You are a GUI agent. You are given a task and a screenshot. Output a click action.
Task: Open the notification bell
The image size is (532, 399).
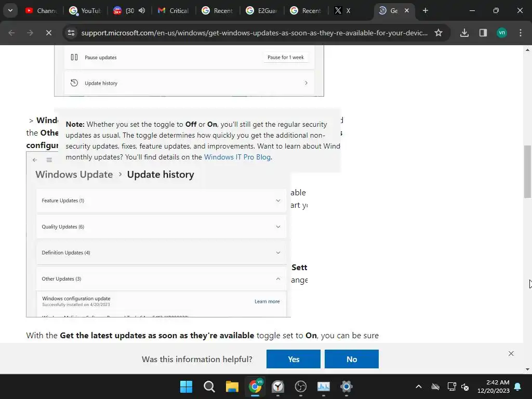tap(518, 387)
